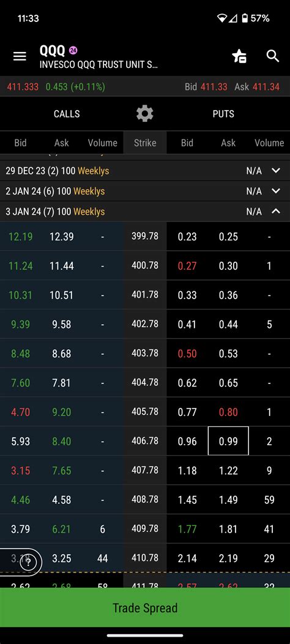The height and width of the screenshot is (644, 290).
Task: Select call ask 9.58
Action: (62, 324)
